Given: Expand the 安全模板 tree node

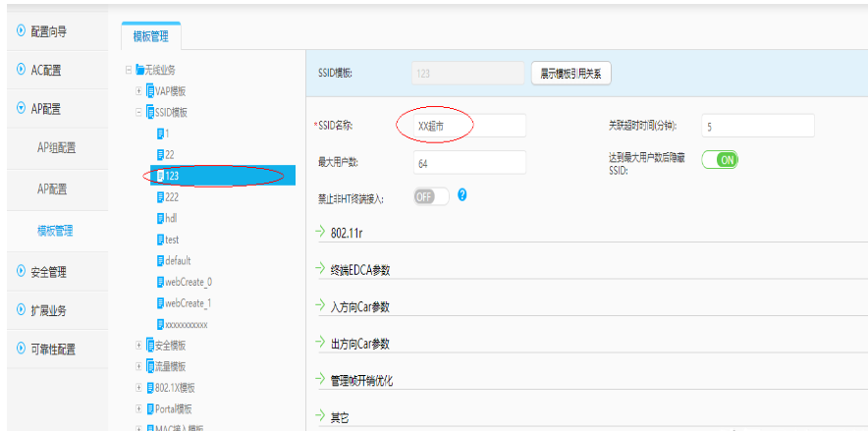Looking at the screenshot, I should [x=138, y=346].
